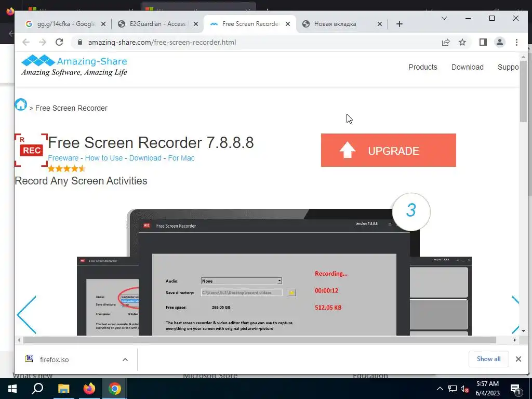The image size is (532, 399).
Task: Click the horizontal scrollbar's right arrow
Action: pos(515,340)
